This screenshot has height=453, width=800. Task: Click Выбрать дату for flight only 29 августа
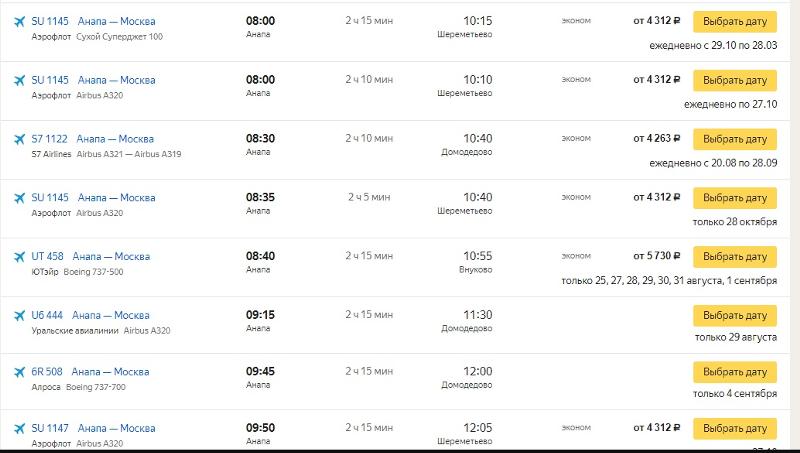coord(735,316)
